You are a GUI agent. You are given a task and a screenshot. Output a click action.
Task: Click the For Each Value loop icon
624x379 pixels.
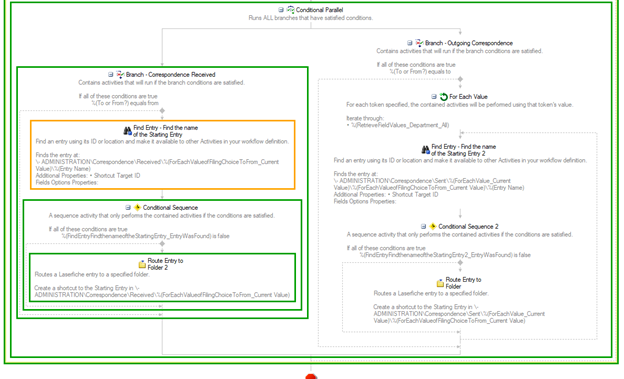pyautogui.click(x=444, y=96)
